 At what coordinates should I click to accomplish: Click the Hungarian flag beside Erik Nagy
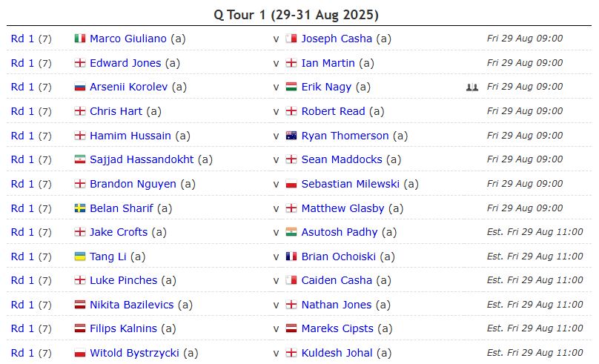pos(291,87)
